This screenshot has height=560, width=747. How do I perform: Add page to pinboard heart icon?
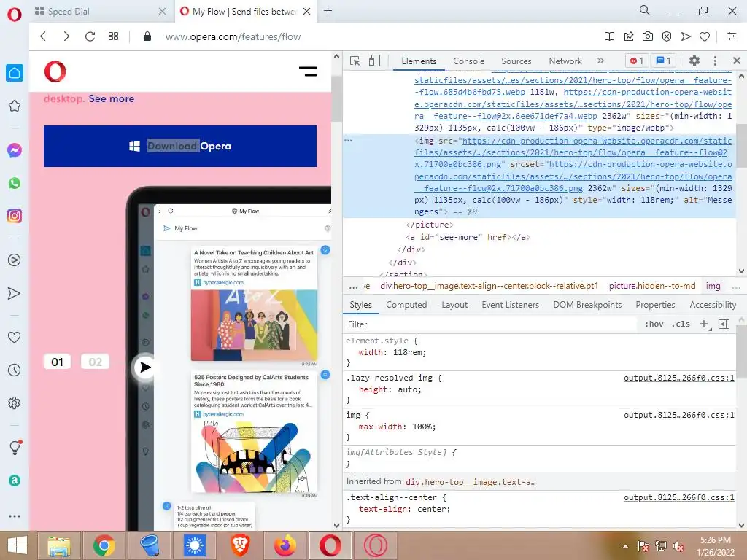point(705,36)
